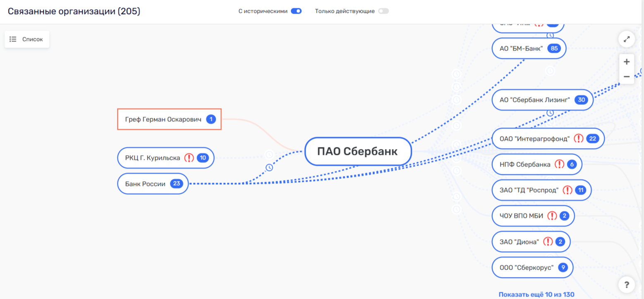Expand badge 22 on ОАО "Интерагрофонд"
The image size is (644, 299).
pyautogui.click(x=593, y=138)
